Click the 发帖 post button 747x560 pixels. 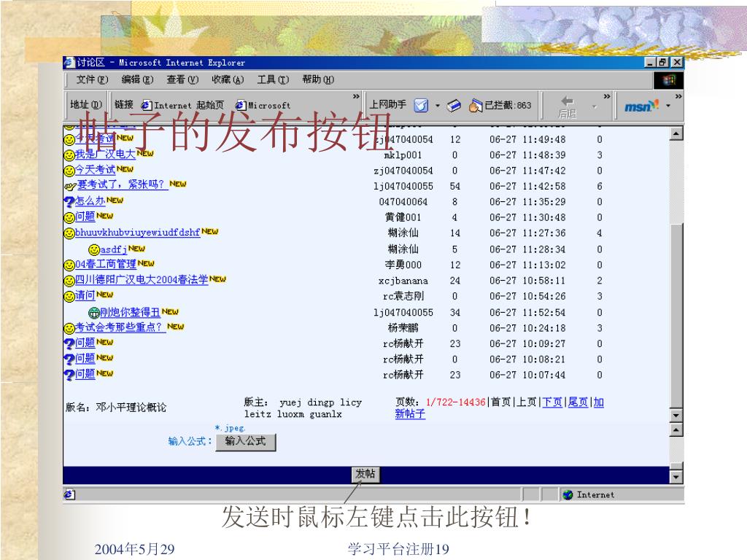(x=365, y=474)
